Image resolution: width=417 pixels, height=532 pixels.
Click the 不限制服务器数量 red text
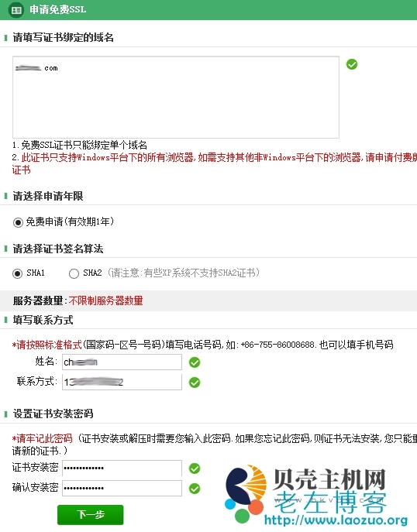(x=106, y=300)
